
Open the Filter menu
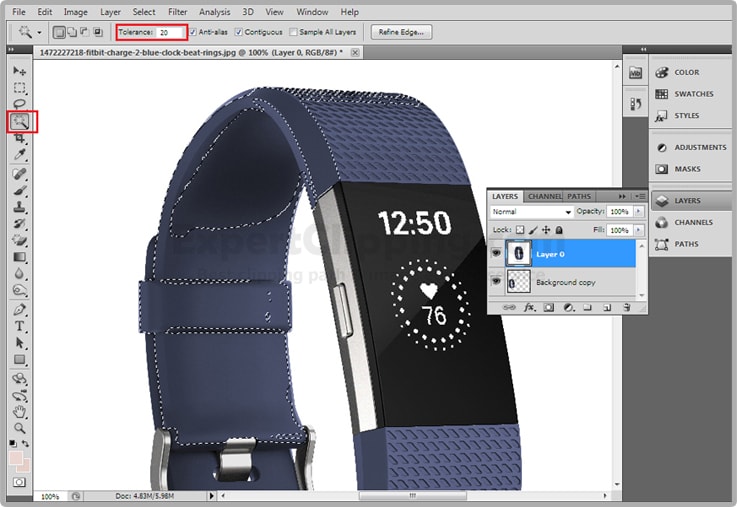178,12
